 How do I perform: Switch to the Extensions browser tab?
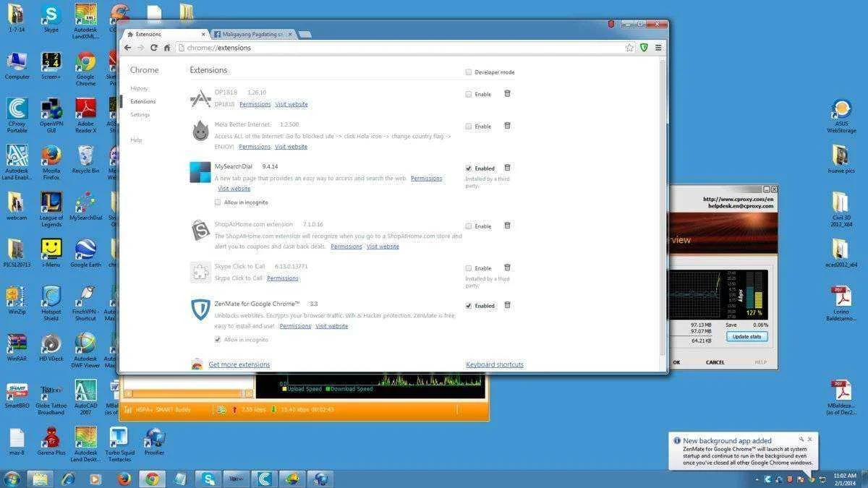[x=165, y=34]
